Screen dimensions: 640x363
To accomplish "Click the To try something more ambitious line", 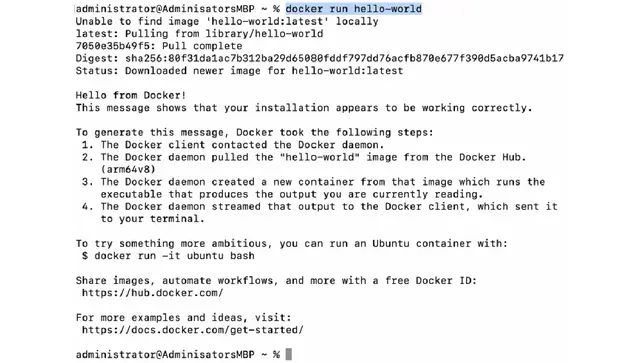I will click(291, 243).
